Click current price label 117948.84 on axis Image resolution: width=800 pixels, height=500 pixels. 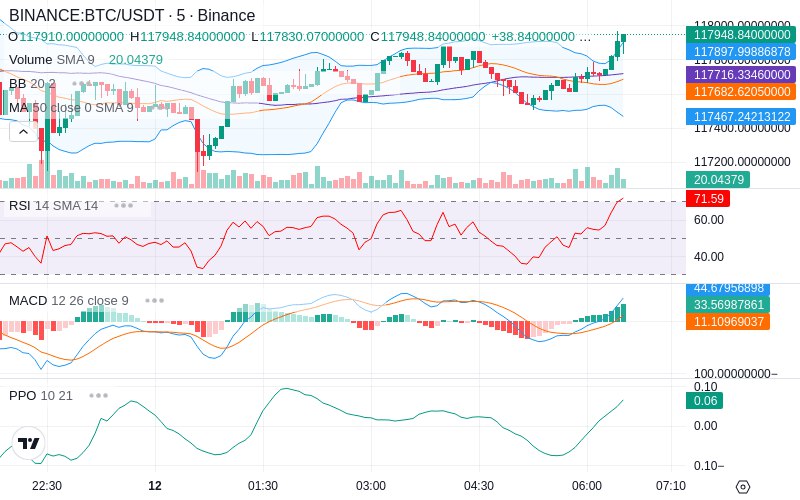[x=742, y=35]
